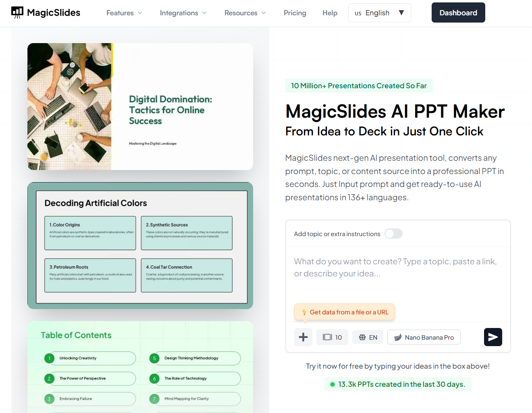Open the Nano Banana Pro model selector
532x413 pixels.
coord(424,337)
